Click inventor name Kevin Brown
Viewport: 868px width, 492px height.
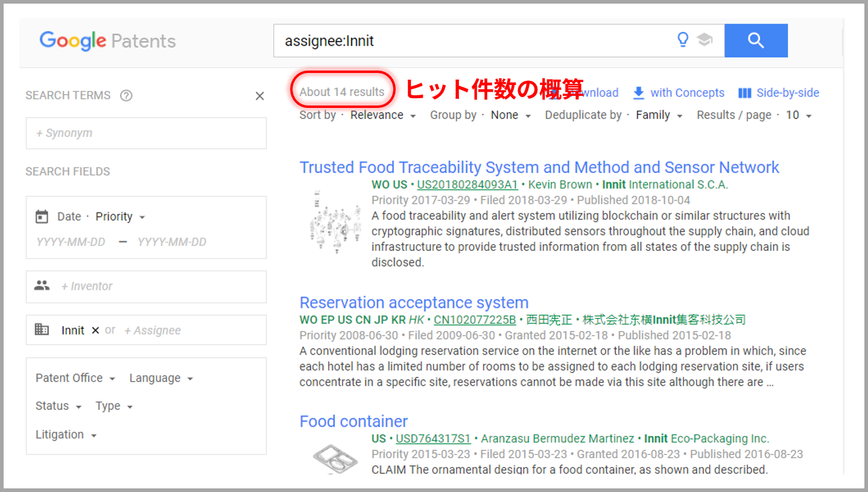pos(560,184)
